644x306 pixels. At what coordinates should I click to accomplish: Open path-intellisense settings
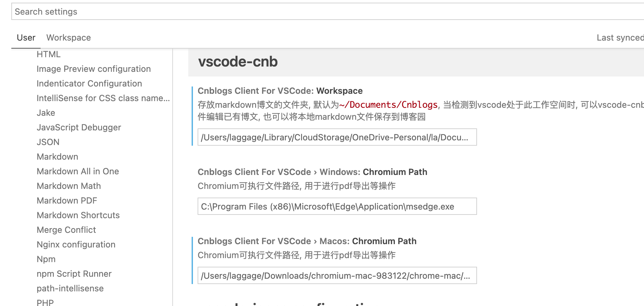point(70,288)
